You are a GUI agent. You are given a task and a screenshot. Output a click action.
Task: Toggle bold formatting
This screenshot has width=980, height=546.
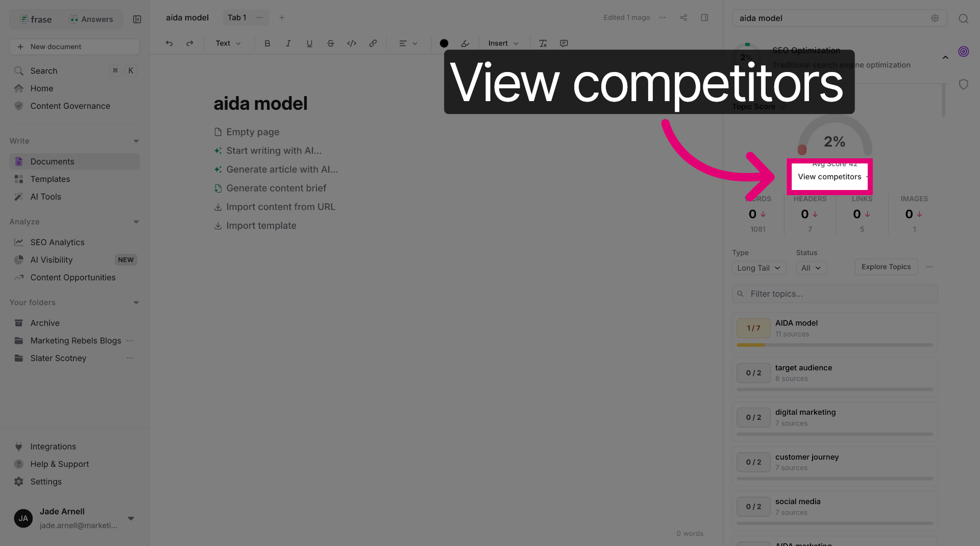267,43
